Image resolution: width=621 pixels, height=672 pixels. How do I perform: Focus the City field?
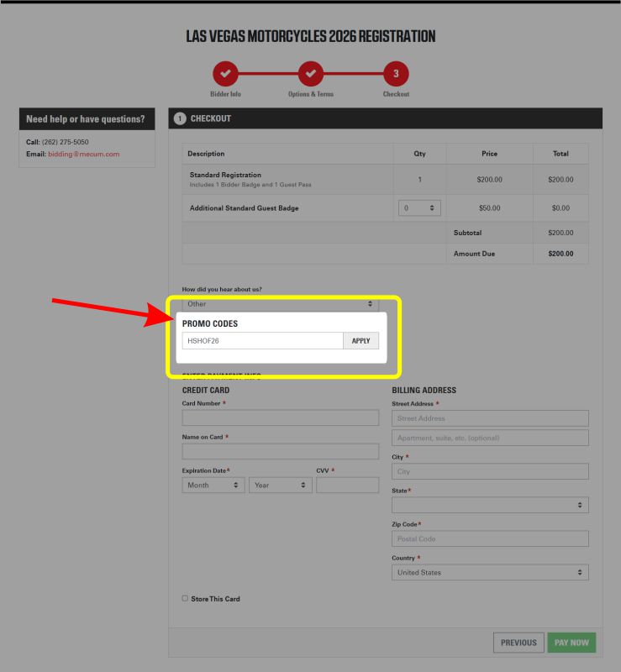pyautogui.click(x=490, y=471)
